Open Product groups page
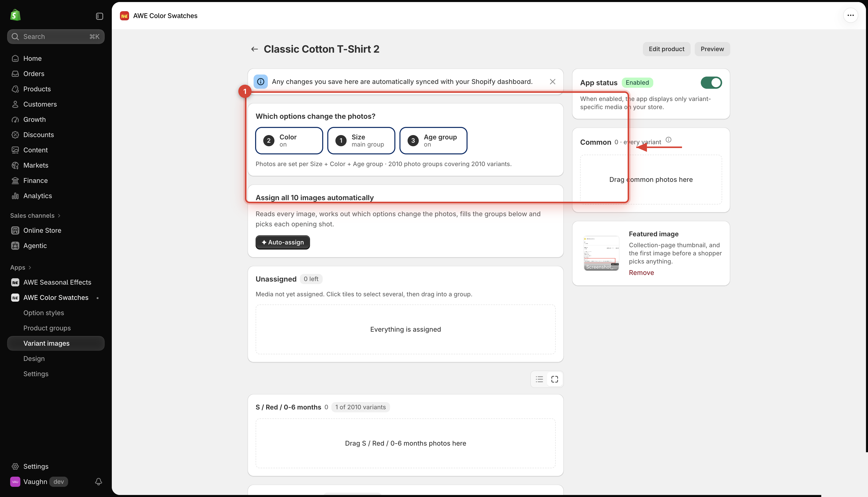Image resolution: width=868 pixels, height=497 pixels. (x=56, y=328)
